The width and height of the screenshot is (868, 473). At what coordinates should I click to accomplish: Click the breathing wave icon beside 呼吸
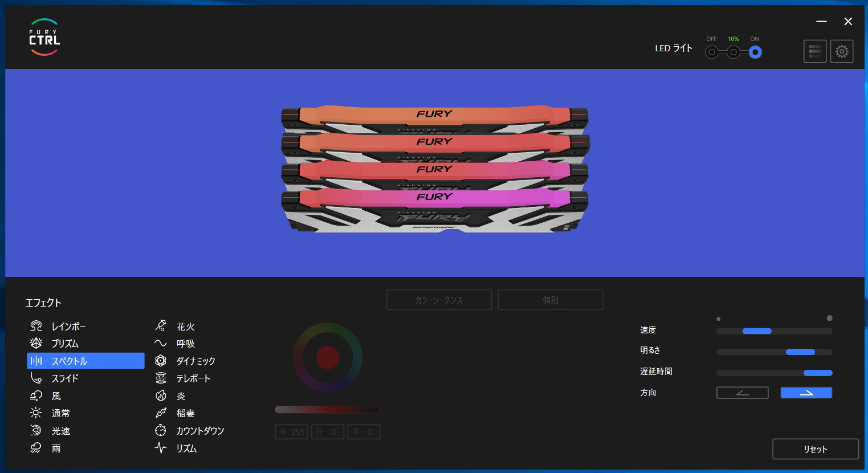point(161,343)
